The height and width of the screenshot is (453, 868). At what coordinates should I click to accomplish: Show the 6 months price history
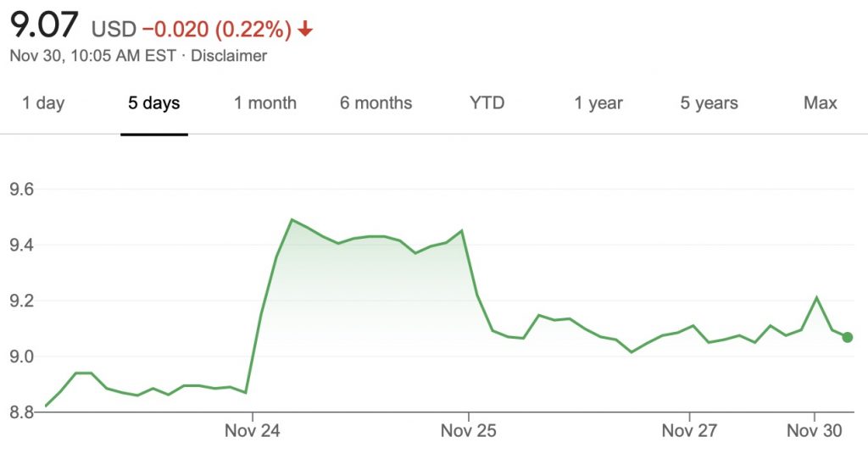[376, 103]
